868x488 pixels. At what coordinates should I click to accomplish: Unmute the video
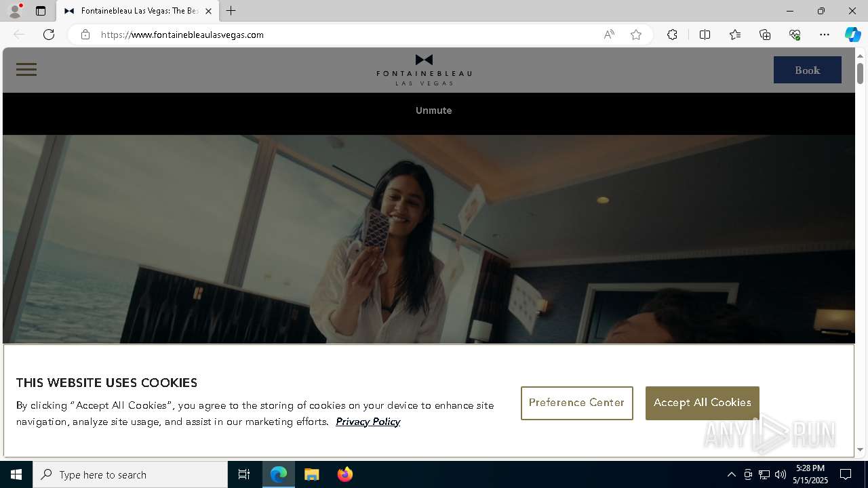pyautogui.click(x=433, y=110)
